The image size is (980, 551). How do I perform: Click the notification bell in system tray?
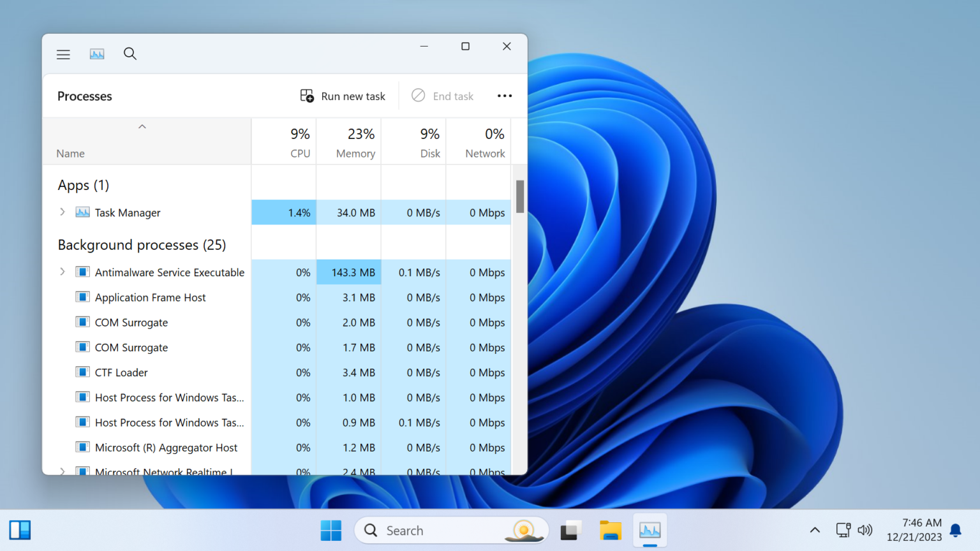[955, 530]
